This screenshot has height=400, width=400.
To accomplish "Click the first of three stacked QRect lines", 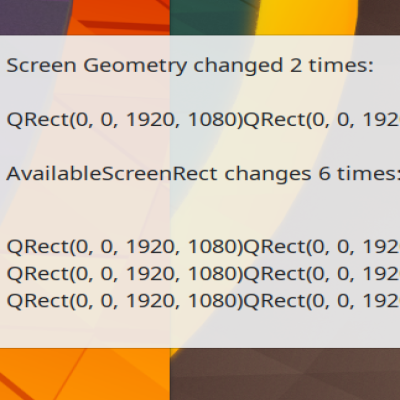I will click(203, 247).
